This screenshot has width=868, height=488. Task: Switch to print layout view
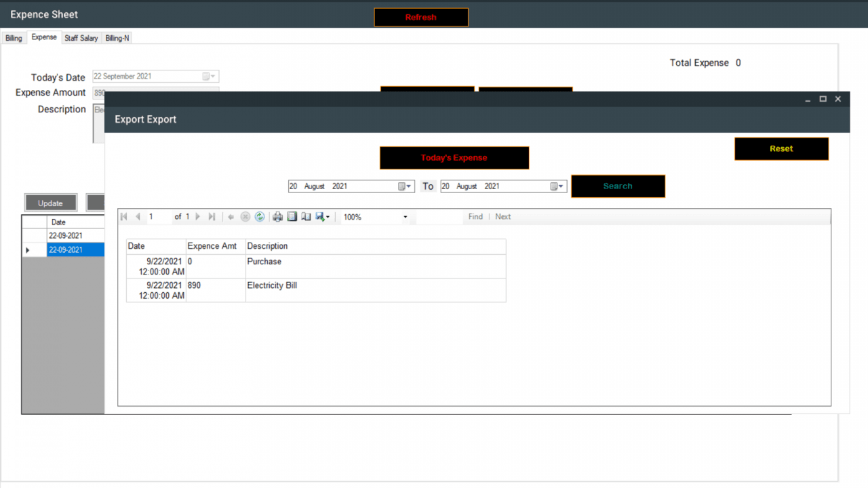(x=292, y=217)
